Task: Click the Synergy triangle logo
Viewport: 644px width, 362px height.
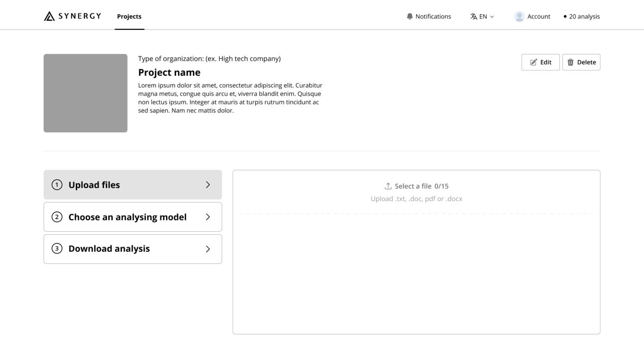Action: [x=49, y=16]
